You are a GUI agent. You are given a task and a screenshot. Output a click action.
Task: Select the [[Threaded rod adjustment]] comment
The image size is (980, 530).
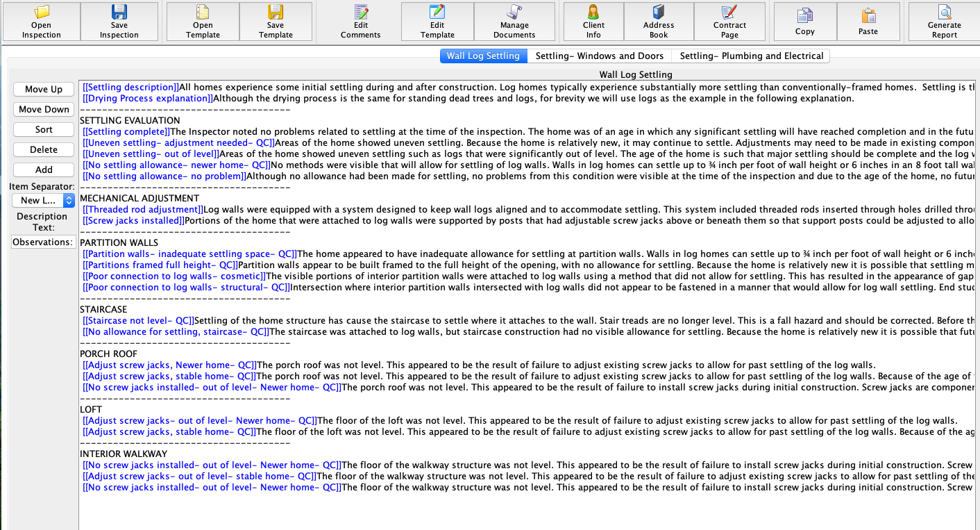[143, 209]
